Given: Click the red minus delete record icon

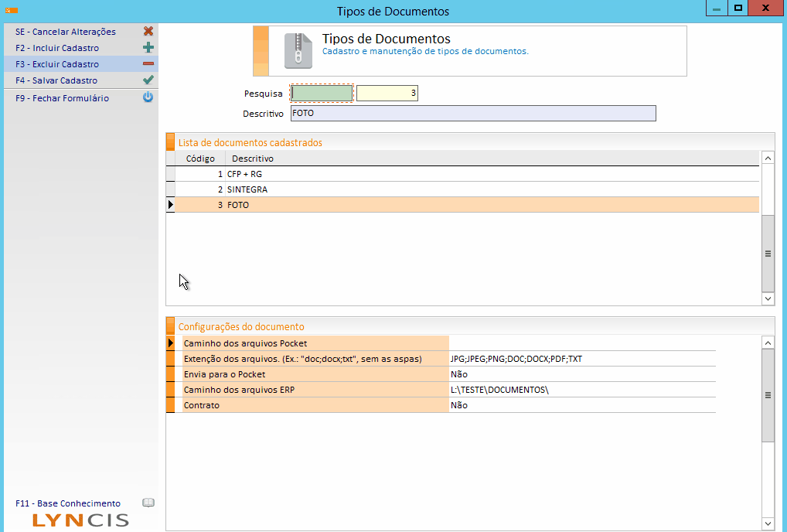Looking at the screenshot, I should 148,64.
